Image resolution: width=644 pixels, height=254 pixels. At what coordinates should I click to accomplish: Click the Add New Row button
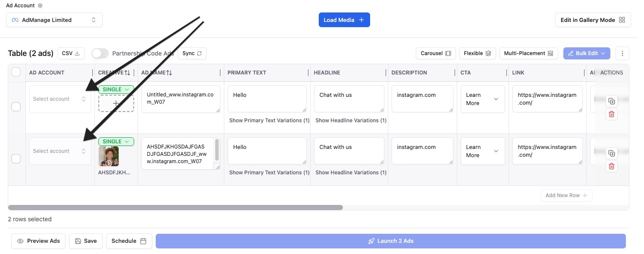click(x=566, y=195)
